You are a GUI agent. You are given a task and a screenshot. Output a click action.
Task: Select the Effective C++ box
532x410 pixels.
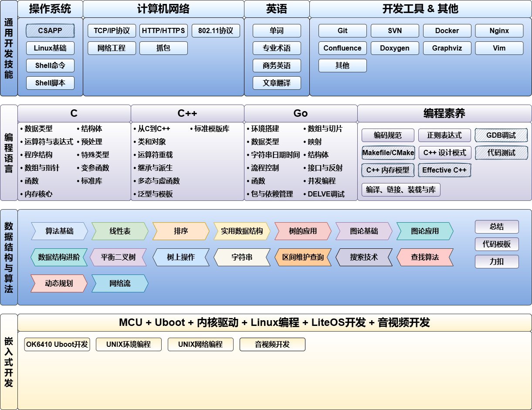coord(444,170)
